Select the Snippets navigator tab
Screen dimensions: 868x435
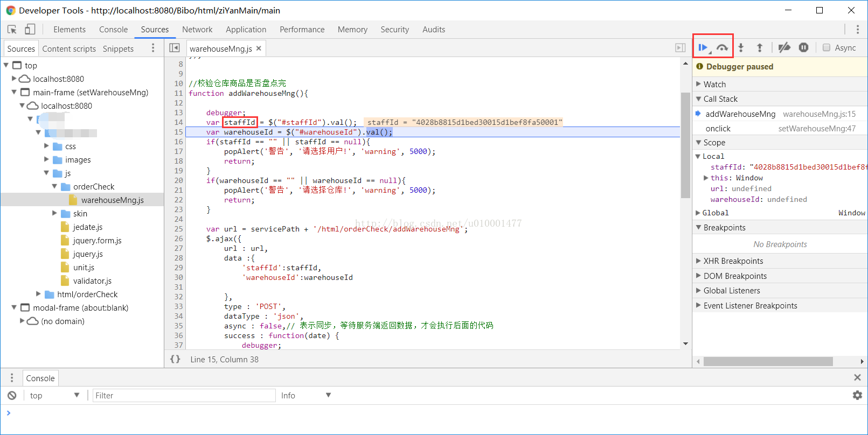pyautogui.click(x=118, y=48)
